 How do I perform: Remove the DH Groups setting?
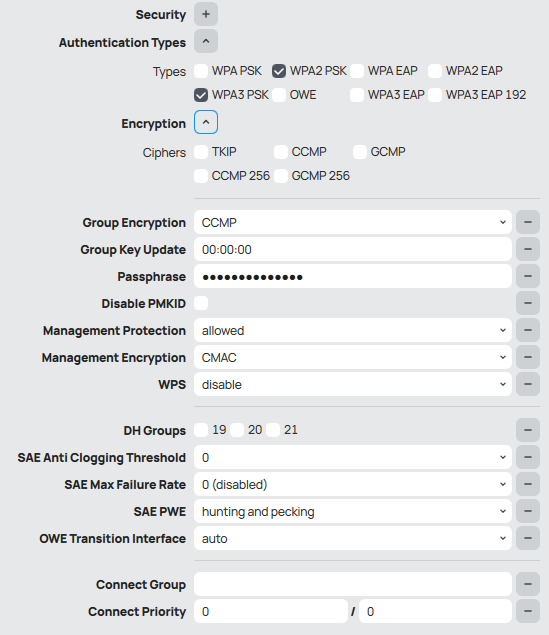click(528, 430)
